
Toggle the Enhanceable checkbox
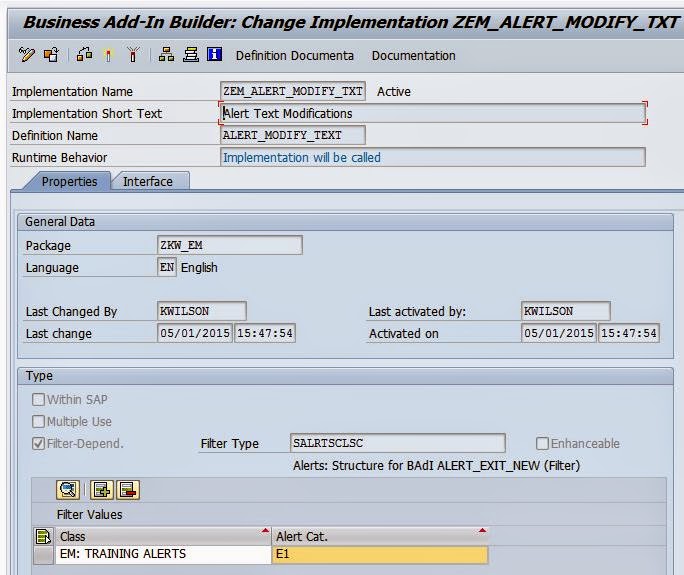coord(542,443)
